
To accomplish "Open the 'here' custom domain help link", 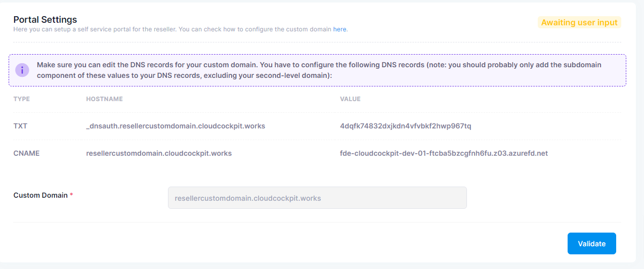I will click(340, 29).
